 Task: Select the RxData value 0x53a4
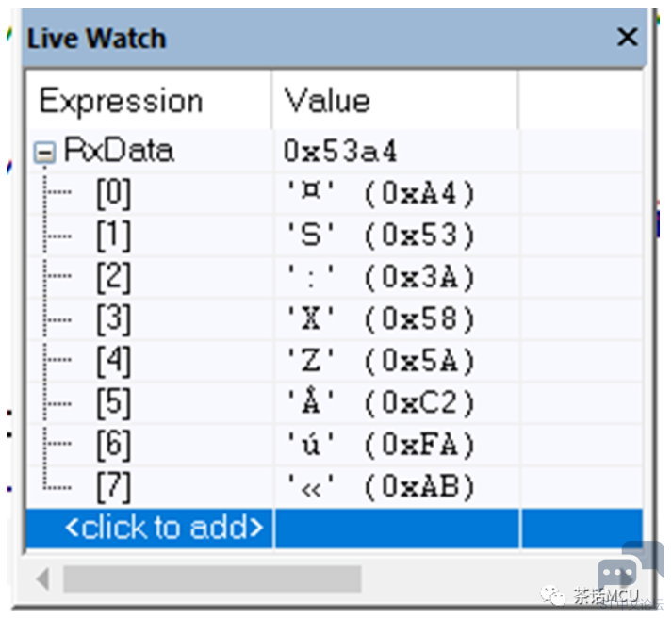340,152
